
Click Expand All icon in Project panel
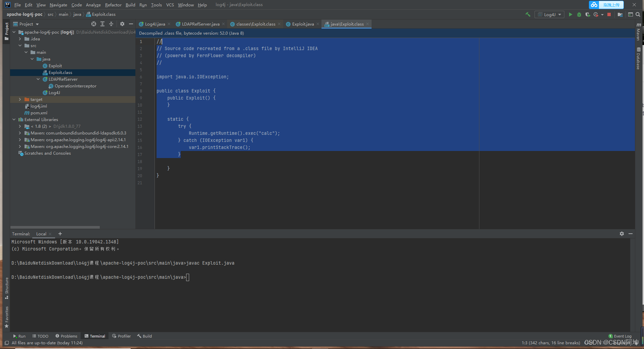pyautogui.click(x=102, y=24)
